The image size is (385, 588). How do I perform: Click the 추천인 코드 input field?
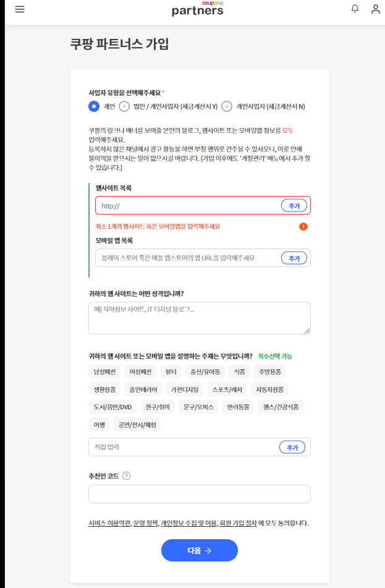pyautogui.click(x=200, y=494)
